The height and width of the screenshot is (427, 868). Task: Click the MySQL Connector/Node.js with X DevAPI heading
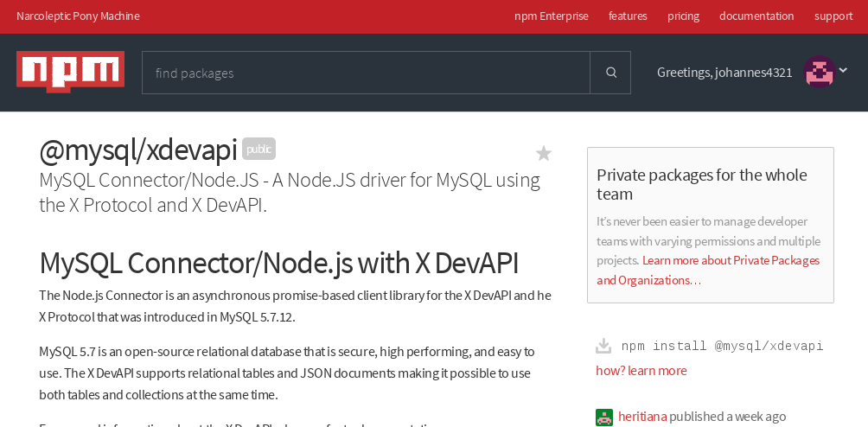tap(278, 264)
